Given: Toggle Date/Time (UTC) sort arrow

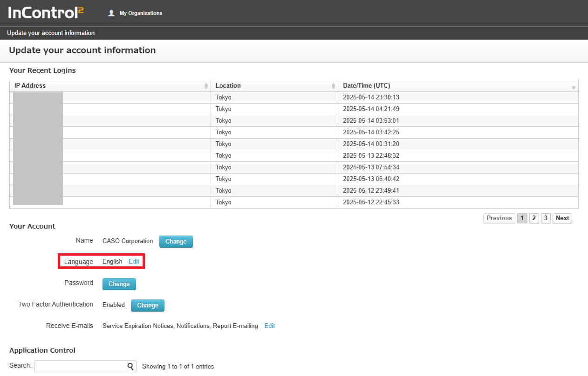Looking at the screenshot, I should (574, 87).
